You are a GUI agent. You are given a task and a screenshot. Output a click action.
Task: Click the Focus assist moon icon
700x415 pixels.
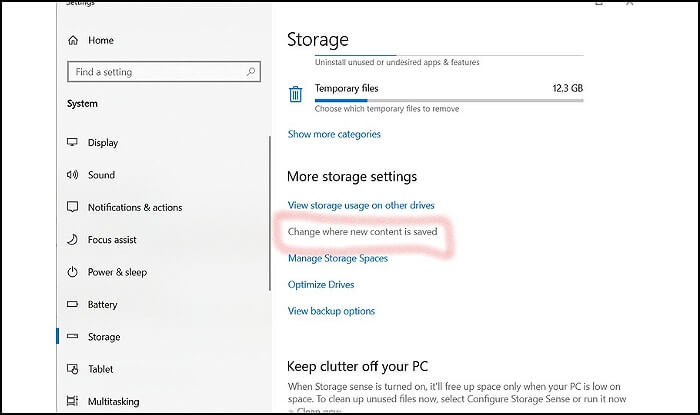tap(73, 240)
